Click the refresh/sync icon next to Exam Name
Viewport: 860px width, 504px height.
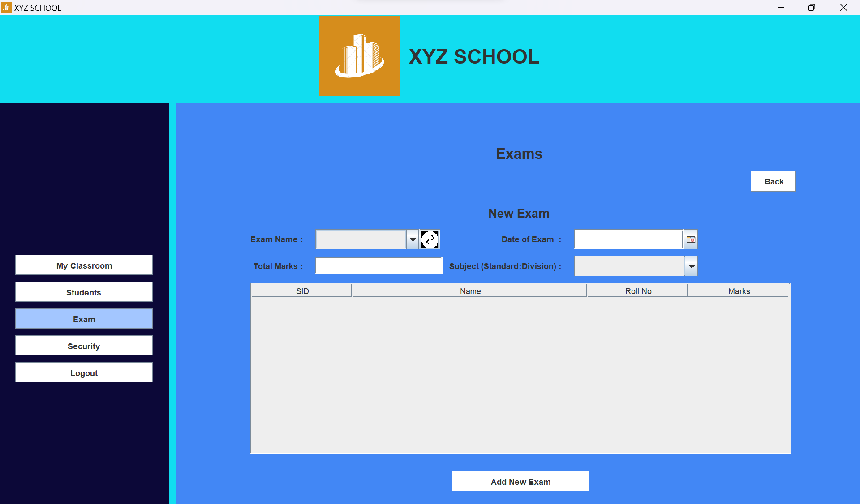click(x=429, y=239)
